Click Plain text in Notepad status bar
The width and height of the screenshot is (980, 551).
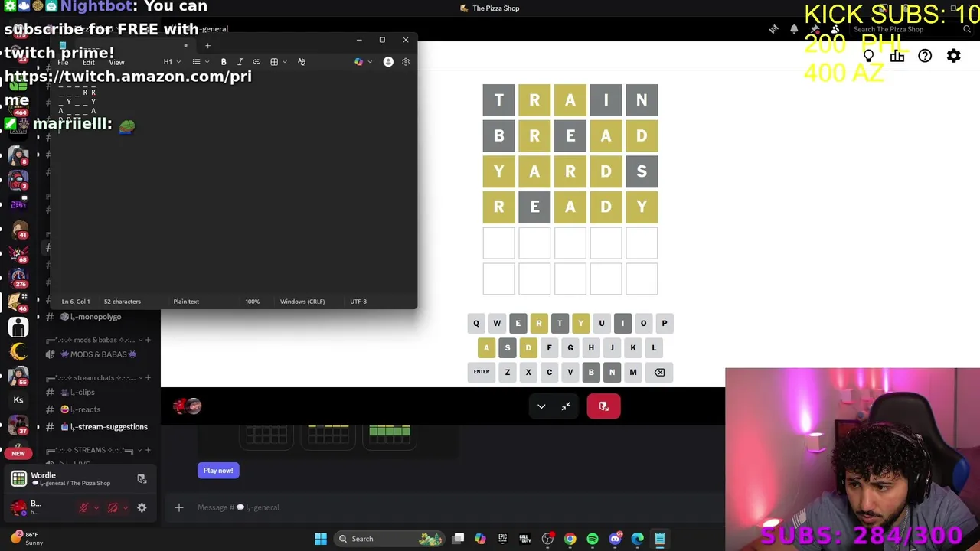click(186, 302)
